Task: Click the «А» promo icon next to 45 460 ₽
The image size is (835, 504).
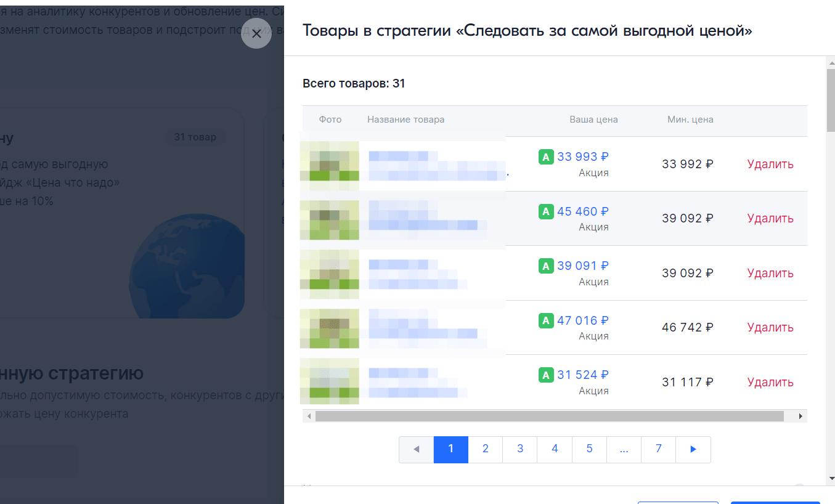Action: [x=546, y=211]
